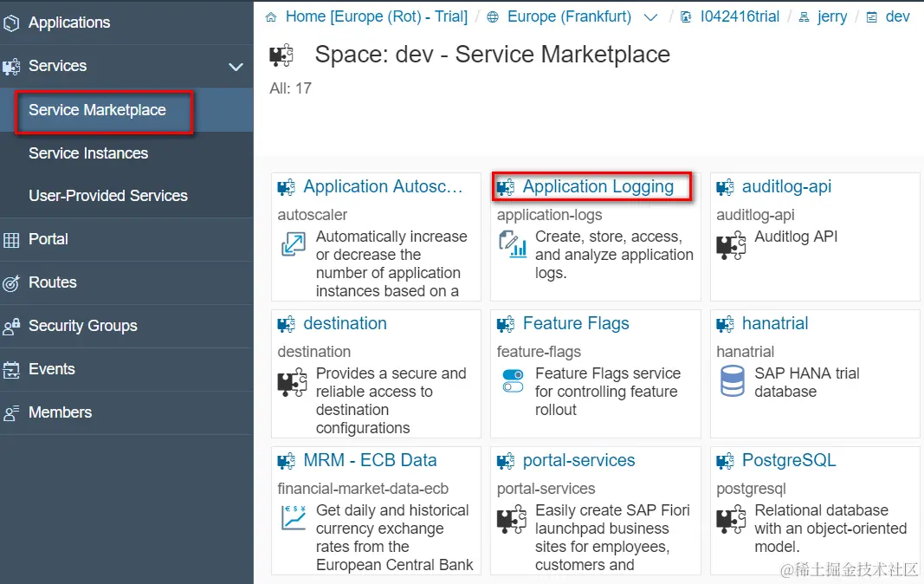Collapse the Services menu chevron
924x584 pixels.
pos(236,67)
